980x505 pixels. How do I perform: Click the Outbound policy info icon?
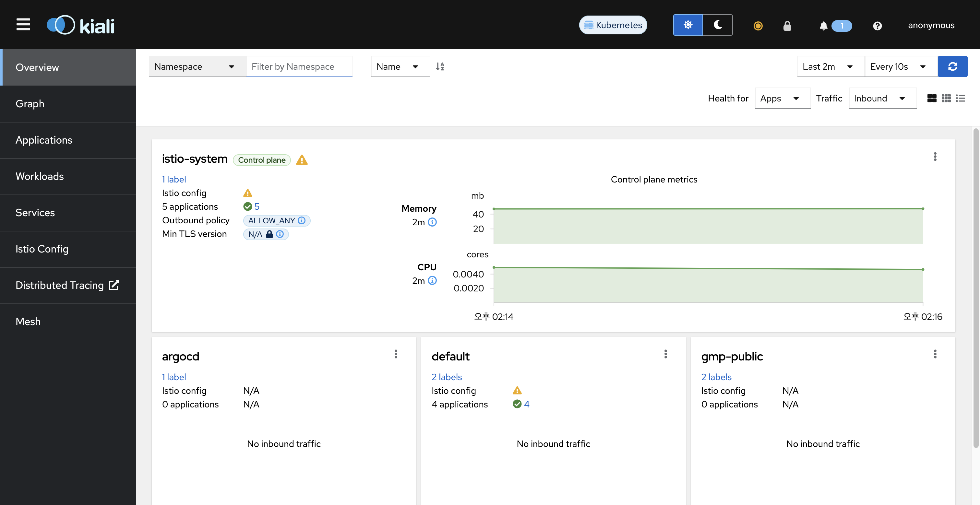click(302, 220)
